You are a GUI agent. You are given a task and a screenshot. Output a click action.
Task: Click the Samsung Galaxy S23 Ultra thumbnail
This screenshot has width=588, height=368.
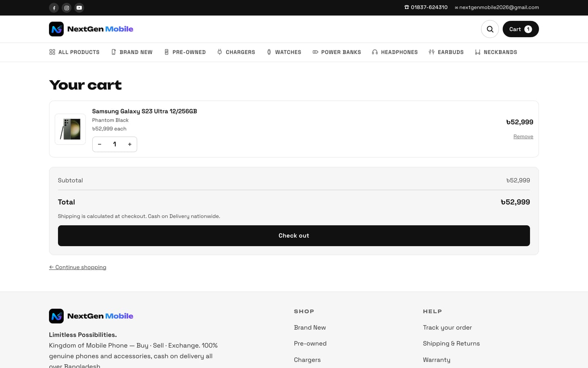(x=70, y=129)
